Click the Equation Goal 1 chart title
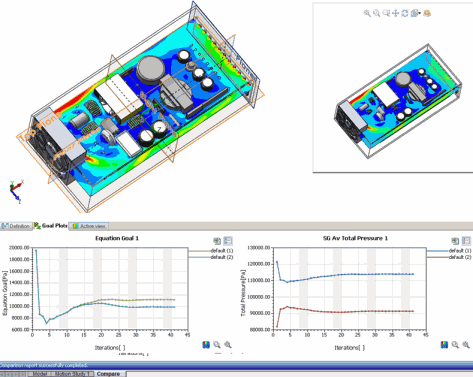The height and width of the screenshot is (377, 473). coord(117,238)
